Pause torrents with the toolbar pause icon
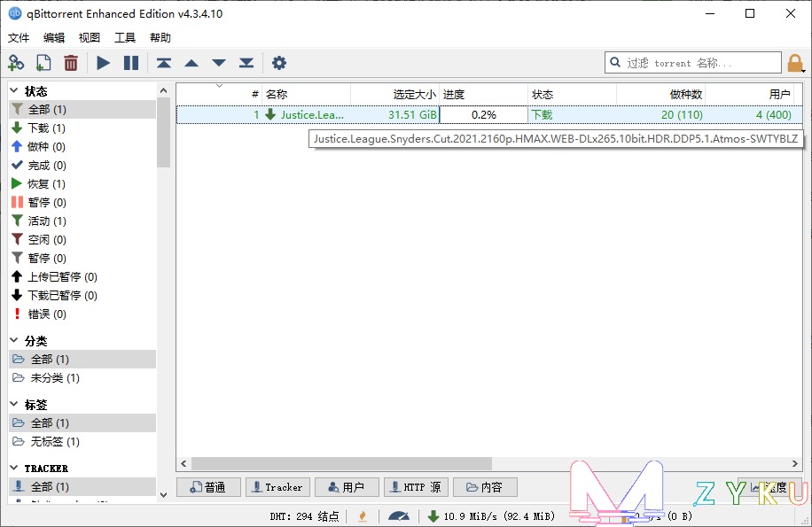The height and width of the screenshot is (527, 812). pyautogui.click(x=131, y=63)
